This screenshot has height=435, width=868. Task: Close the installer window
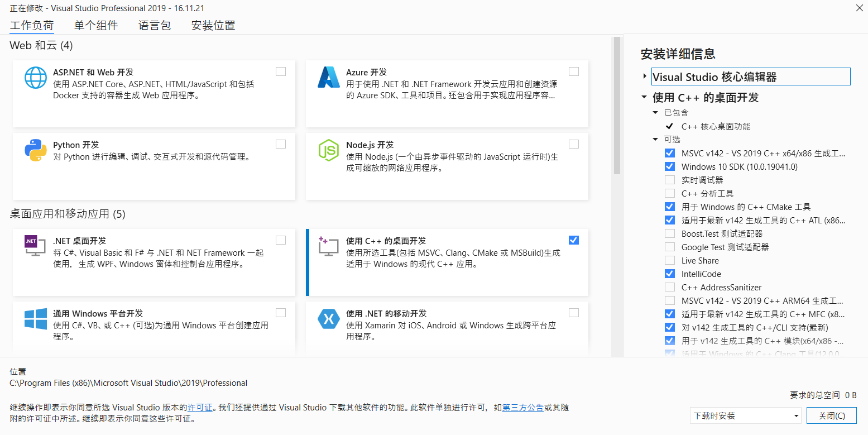pyautogui.click(x=859, y=7)
